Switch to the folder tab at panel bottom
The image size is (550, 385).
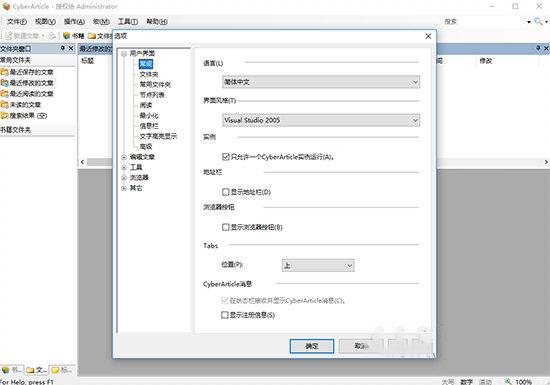click(36, 370)
